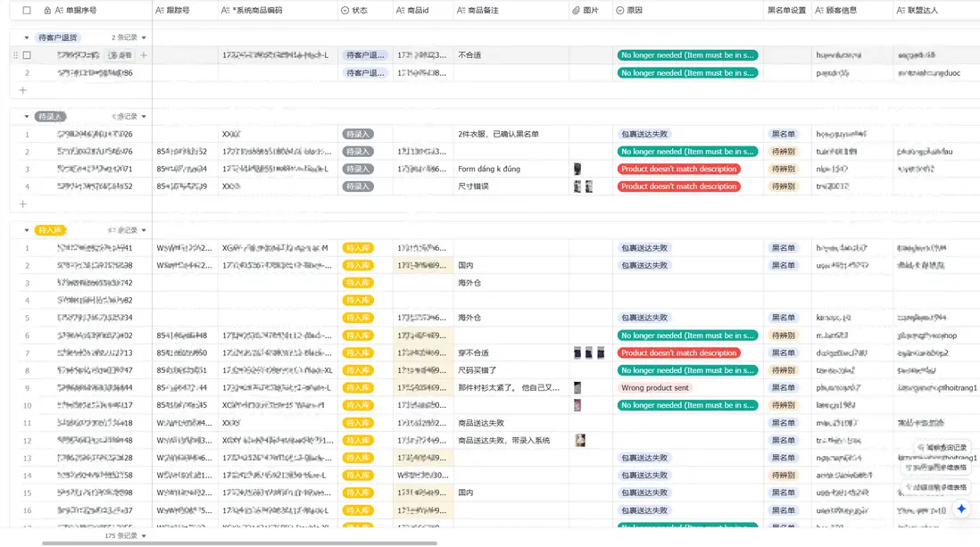Open the first image thumbnail in 尺寸错误 row

[577, 186]
